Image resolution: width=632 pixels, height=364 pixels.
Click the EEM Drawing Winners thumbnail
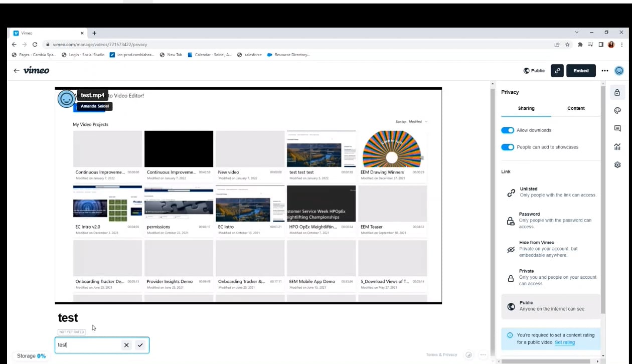point(392,149)
